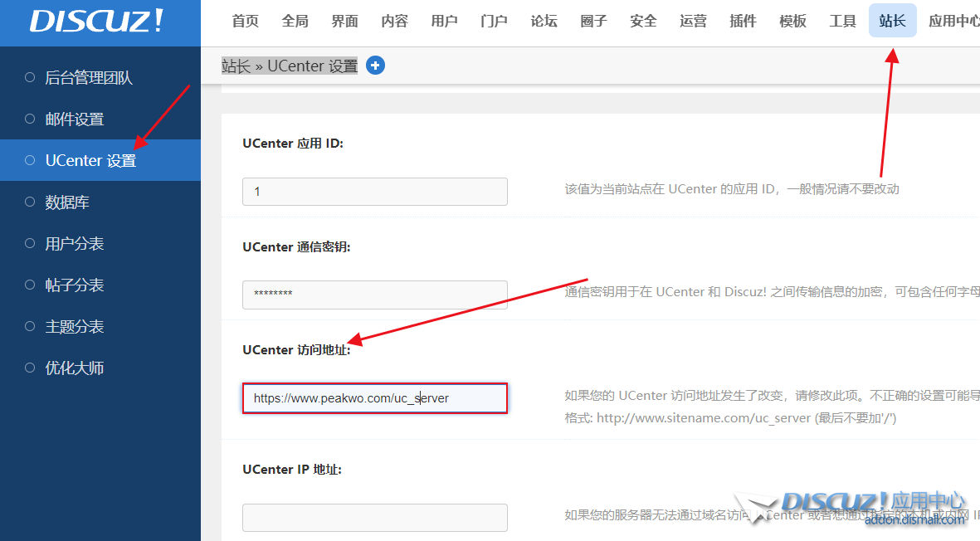Screen dimensions: 980x541
Task: Open the 站长 top menu tab
Action: [892, 22]
